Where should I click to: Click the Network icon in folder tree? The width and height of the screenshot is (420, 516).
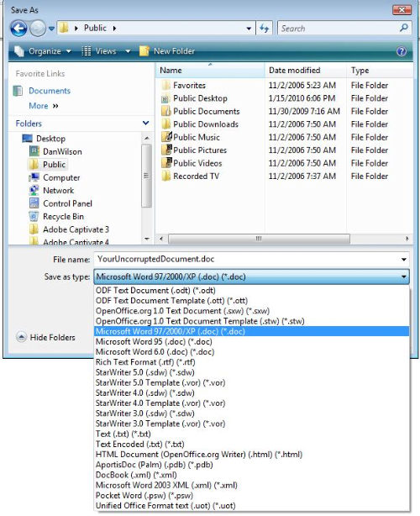[34, 190]
